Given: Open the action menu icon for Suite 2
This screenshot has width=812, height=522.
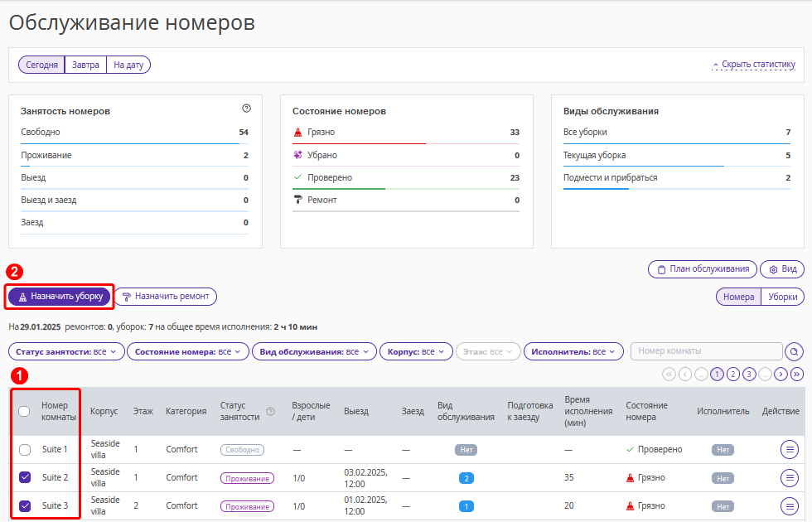Looking at the screenshot, I should coord(789,477).
